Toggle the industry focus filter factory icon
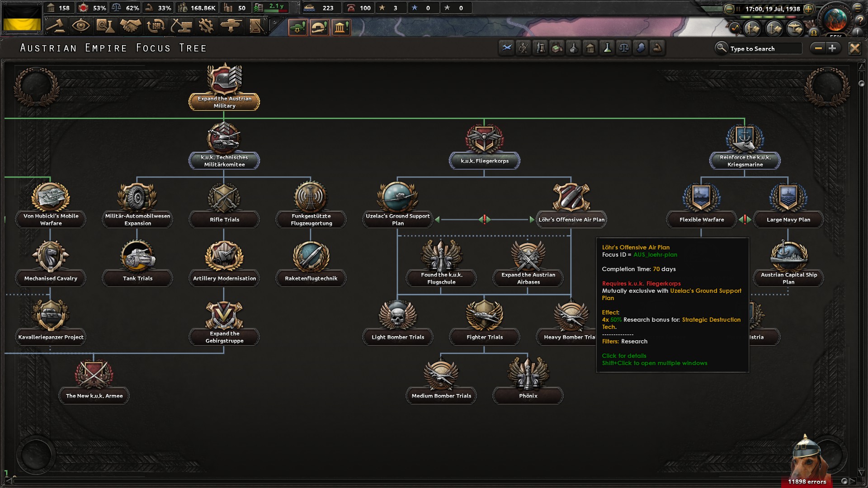 (x=557, y=48)
